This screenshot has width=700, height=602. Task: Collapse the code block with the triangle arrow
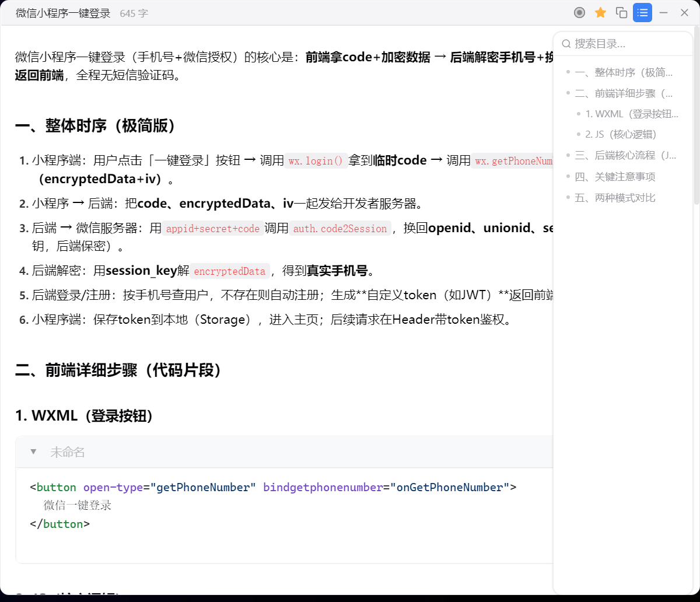click(x=33, y=452)
